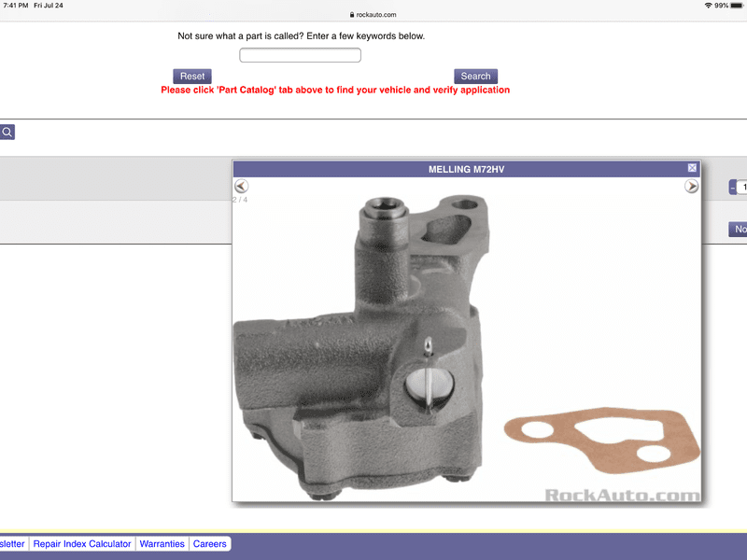Open the Careers link
Screen dimensions: 747x560
[x=210, y=543]
